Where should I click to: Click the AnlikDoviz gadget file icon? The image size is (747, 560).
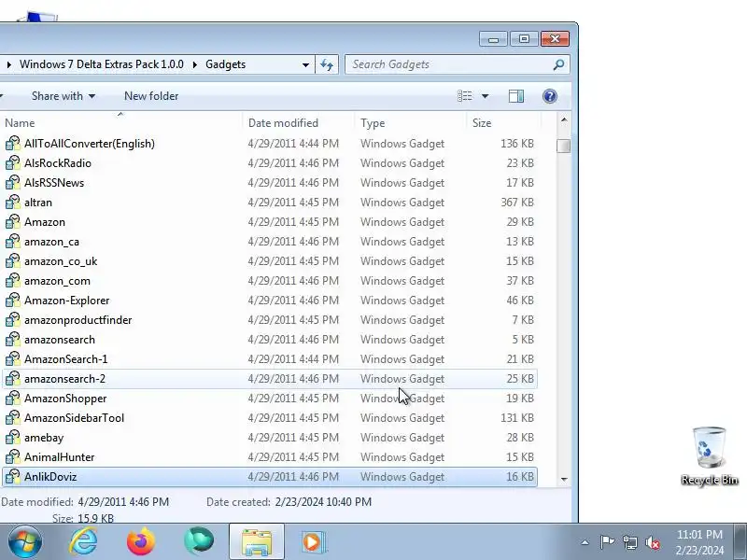coord(13,476)
